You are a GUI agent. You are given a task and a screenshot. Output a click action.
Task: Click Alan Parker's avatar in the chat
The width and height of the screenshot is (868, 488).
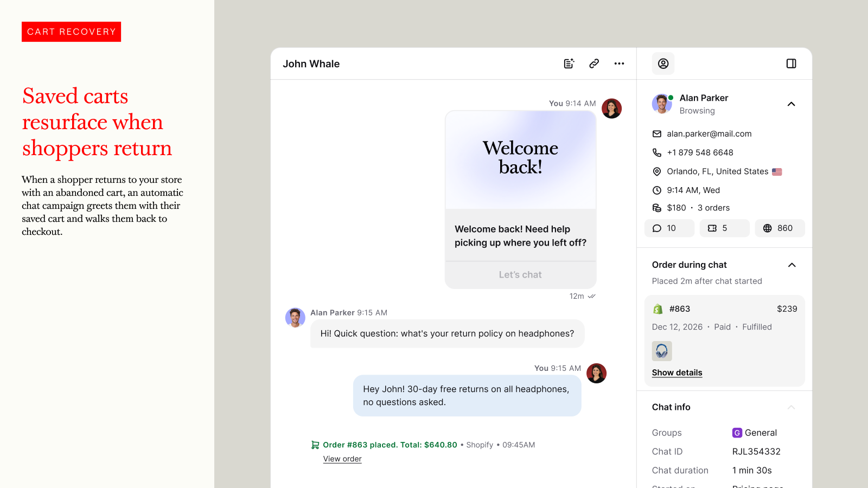pos(295,318)
